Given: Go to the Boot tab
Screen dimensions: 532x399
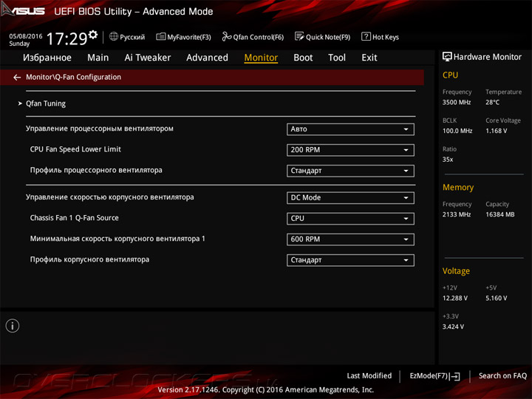Looking at the screenshot, I should coord(303,58).
